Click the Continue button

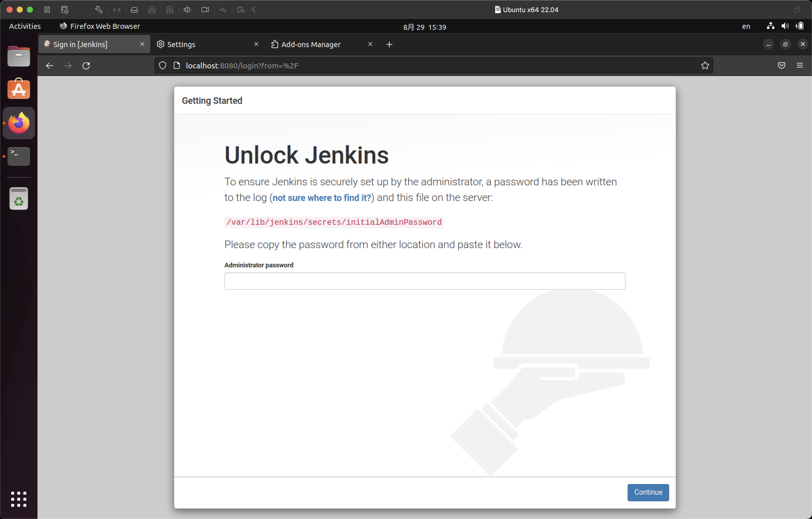point(648,492)
